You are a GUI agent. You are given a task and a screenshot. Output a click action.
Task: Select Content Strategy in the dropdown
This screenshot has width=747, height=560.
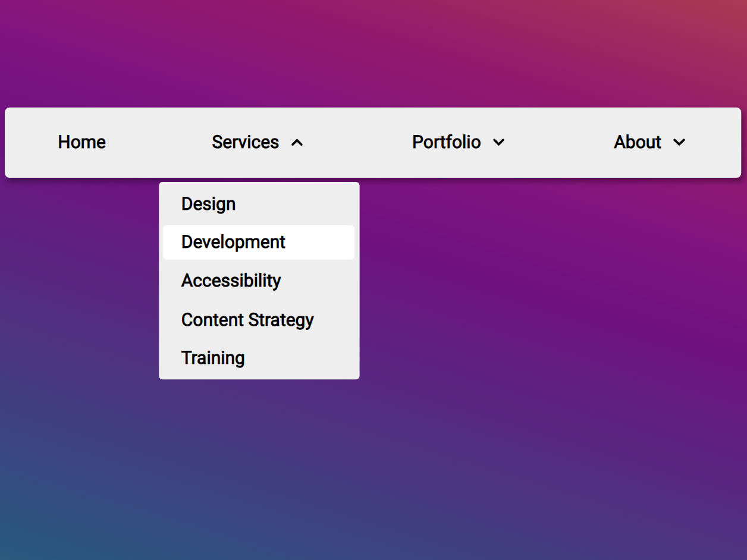click(x=247, y=320)
